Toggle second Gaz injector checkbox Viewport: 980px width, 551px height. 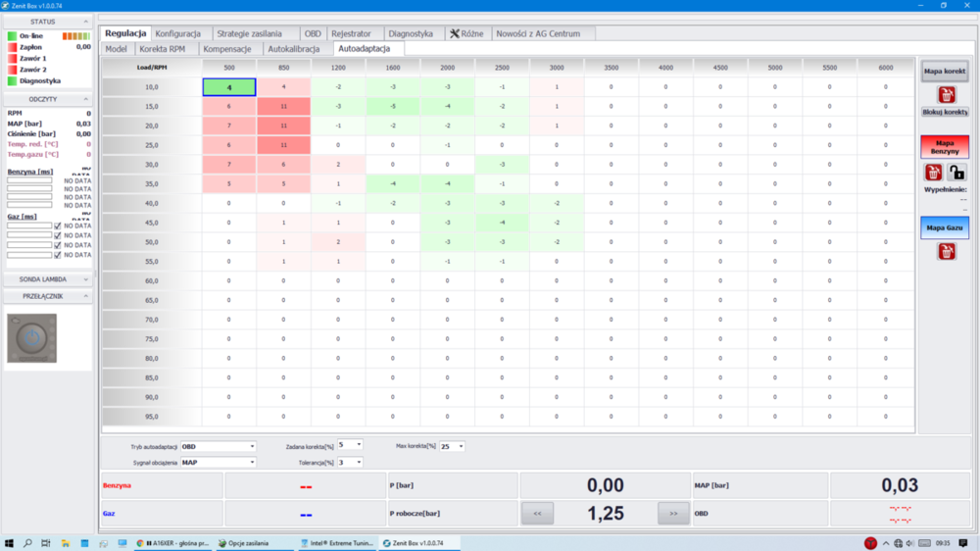pyautogui.click(x=58, y=236)
